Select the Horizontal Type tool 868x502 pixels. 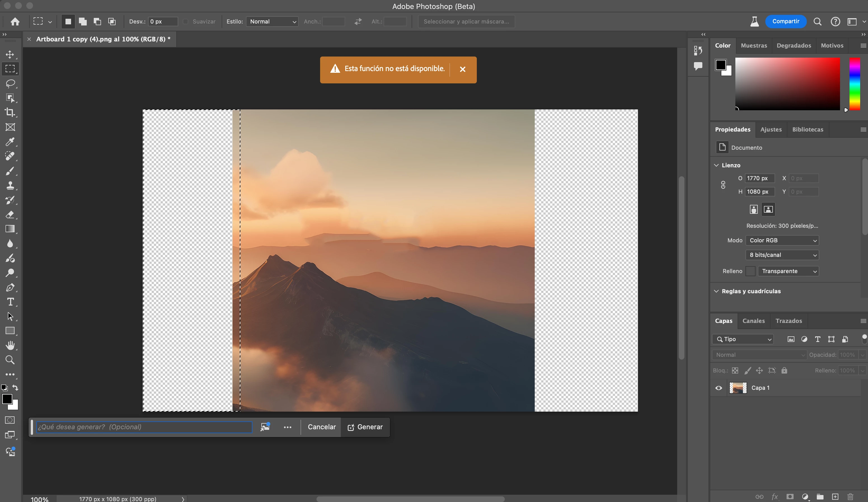pos(10,302)
